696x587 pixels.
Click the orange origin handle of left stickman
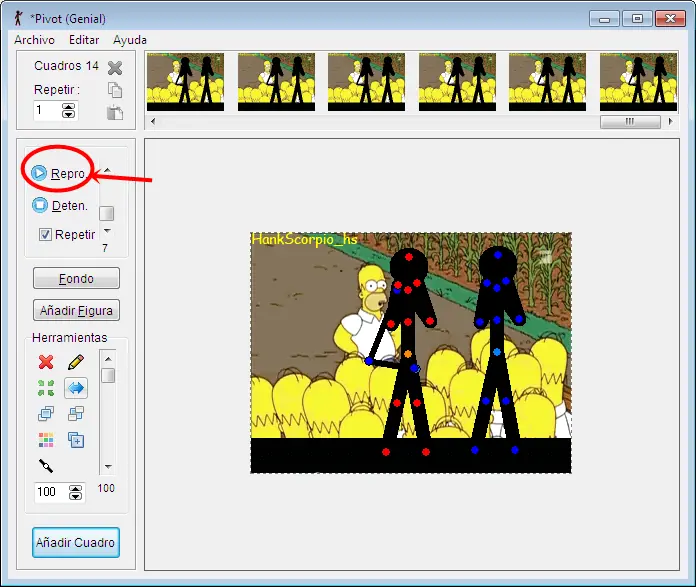pyautogui.click(x=408, y=354)
